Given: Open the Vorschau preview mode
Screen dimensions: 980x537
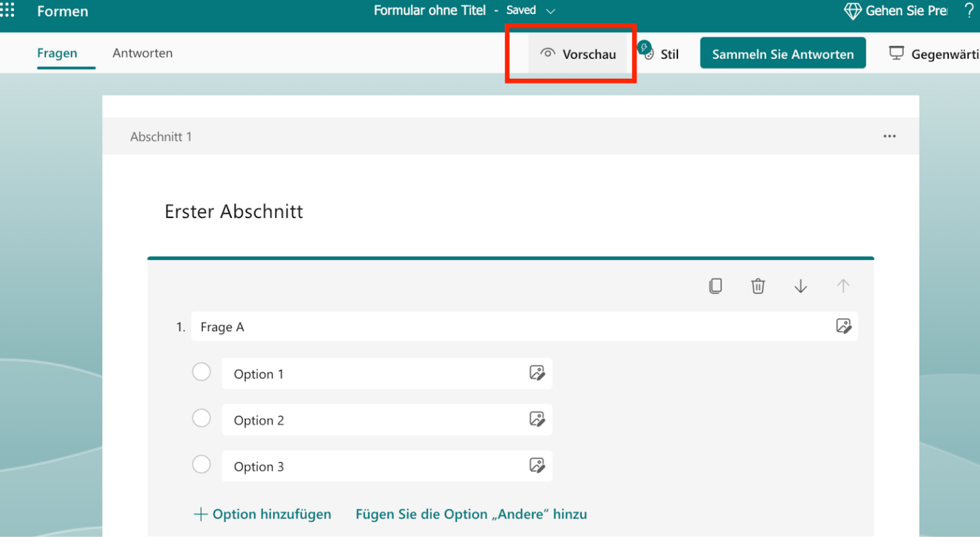Looking at the screenshot, I should (x=579, y=54).
